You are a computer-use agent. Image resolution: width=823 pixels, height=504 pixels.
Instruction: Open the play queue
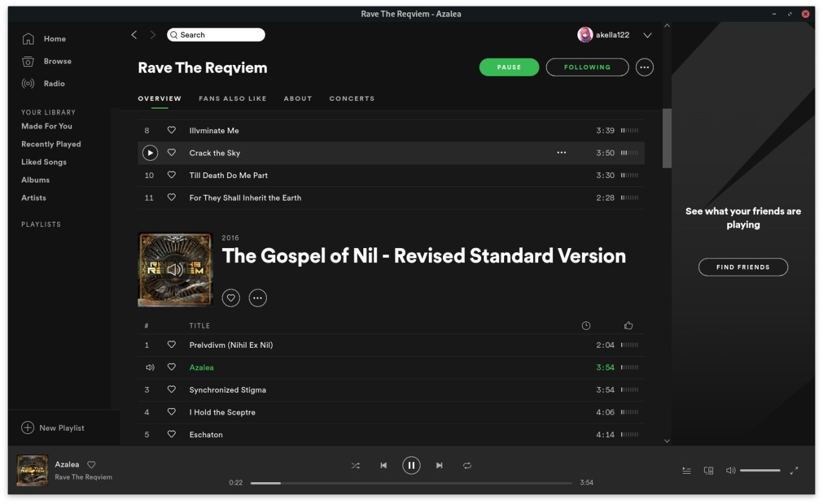point(687,471)
